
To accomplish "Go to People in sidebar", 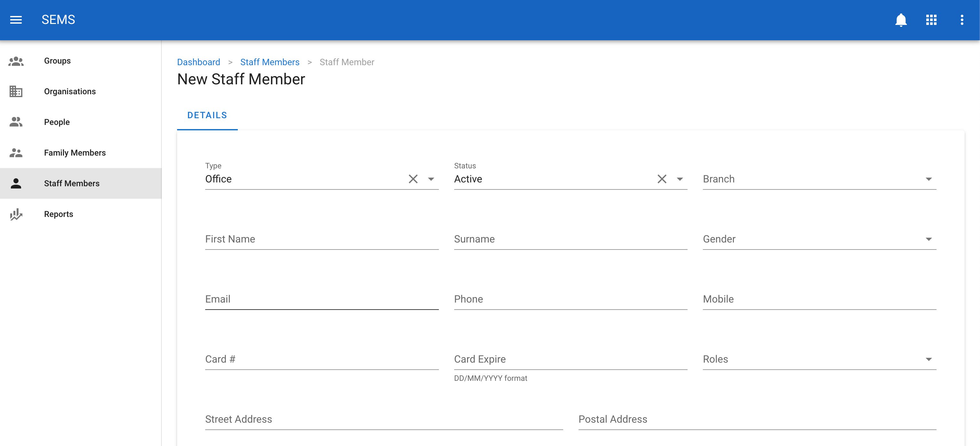I will (x=57, y=122).
